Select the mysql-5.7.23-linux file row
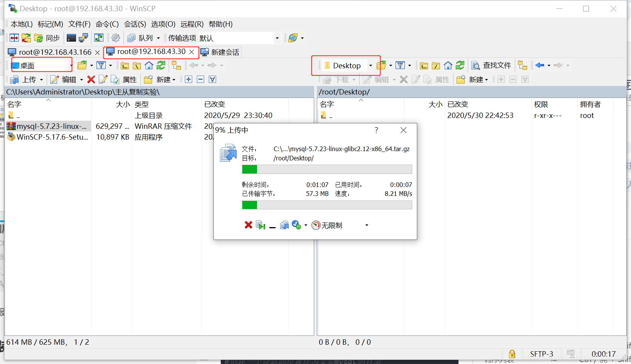 pos(48,126)
